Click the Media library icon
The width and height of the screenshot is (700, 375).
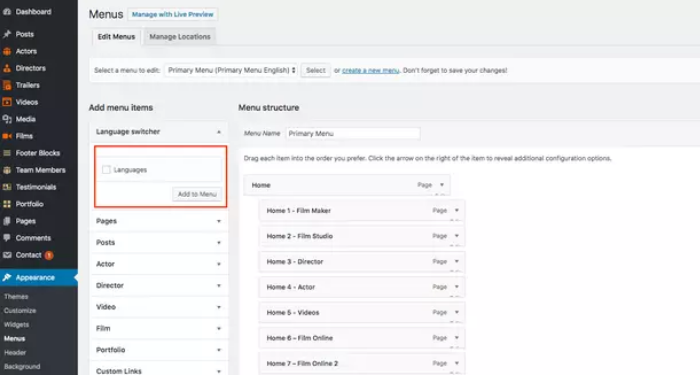[x=7, y=119]
